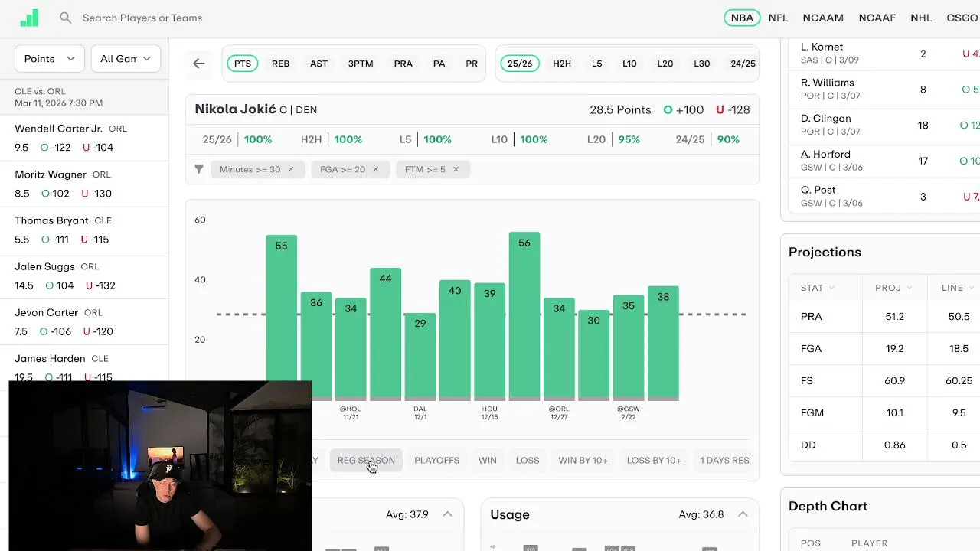This screenshot has height=551, width=980.
Task: Click the DD projection row
Action: click(x=884, y=445)
